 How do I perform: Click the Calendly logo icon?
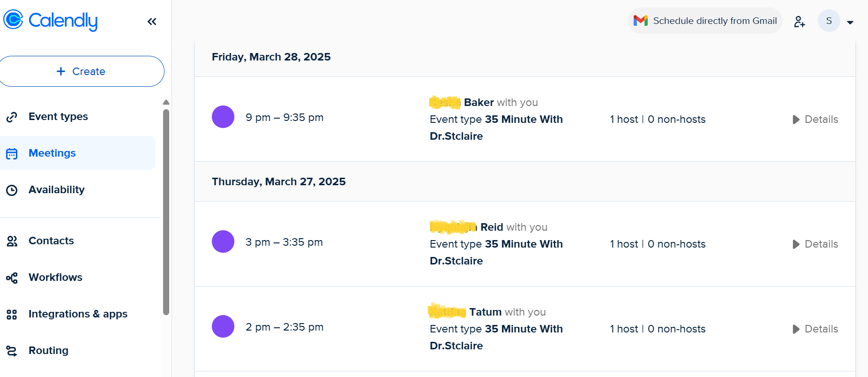(14, 20)
